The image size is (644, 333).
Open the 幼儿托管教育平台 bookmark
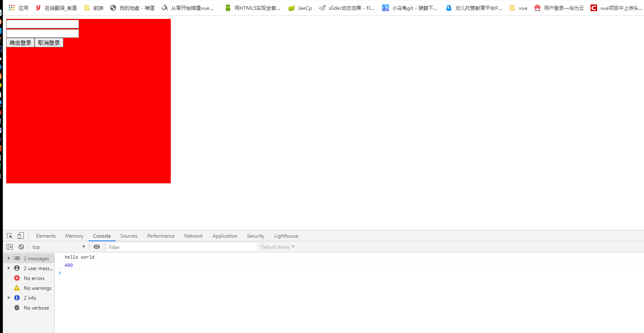click(x=474, y=8)
